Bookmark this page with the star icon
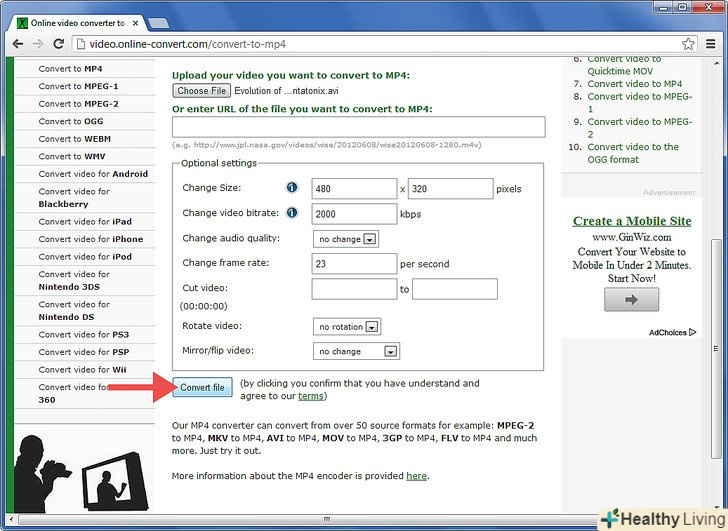The width and height of the screenshot is (728, 531). tap(688, 44)
